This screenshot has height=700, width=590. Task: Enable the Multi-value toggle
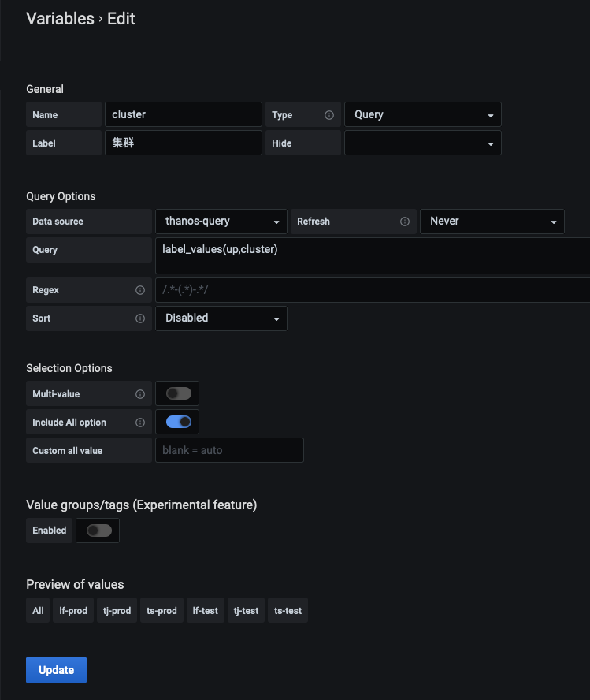(178, 393)
